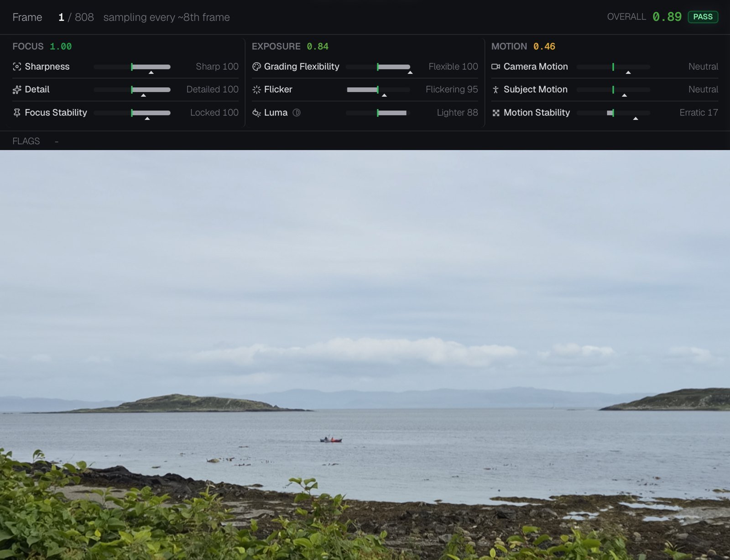Screen dimensions: 730x560
Task: Click the Grading Flexibility palette icon
Action: (x=256, y=67)
